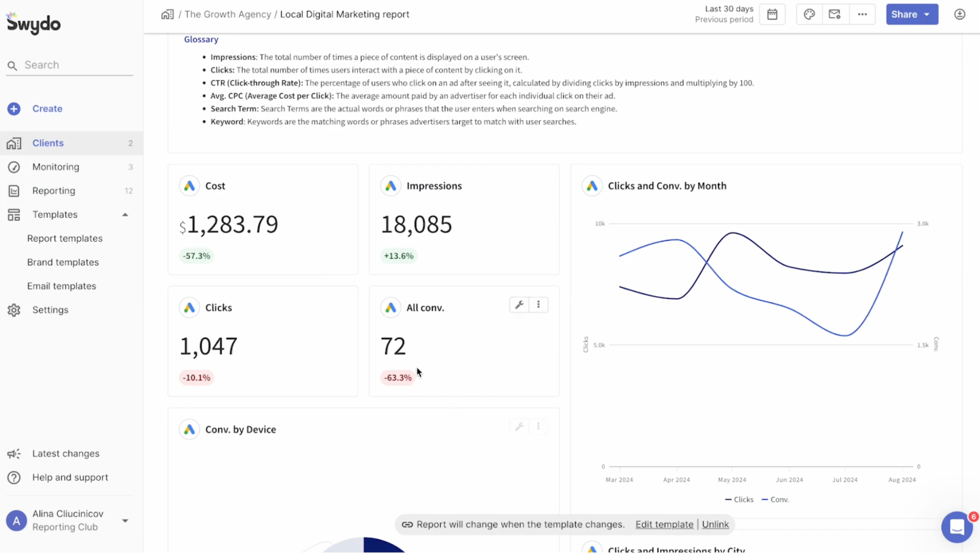The image size is (980, 553).
Task: Click the Unlink link
Action: tap(715, 525)
